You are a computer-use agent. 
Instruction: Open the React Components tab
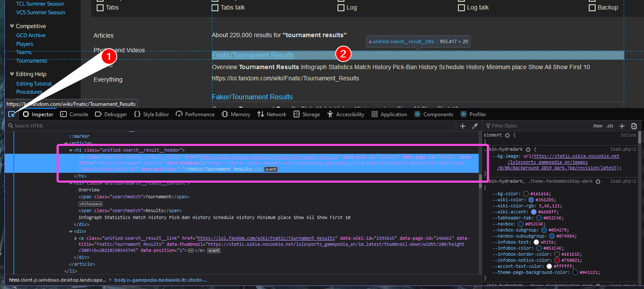(433, 114)
